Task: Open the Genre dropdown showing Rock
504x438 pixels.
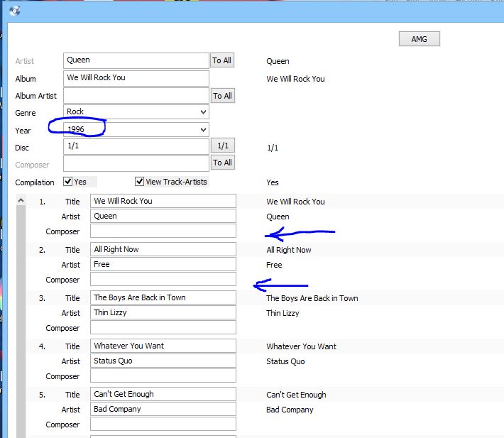Action: (x=203, y=112)
